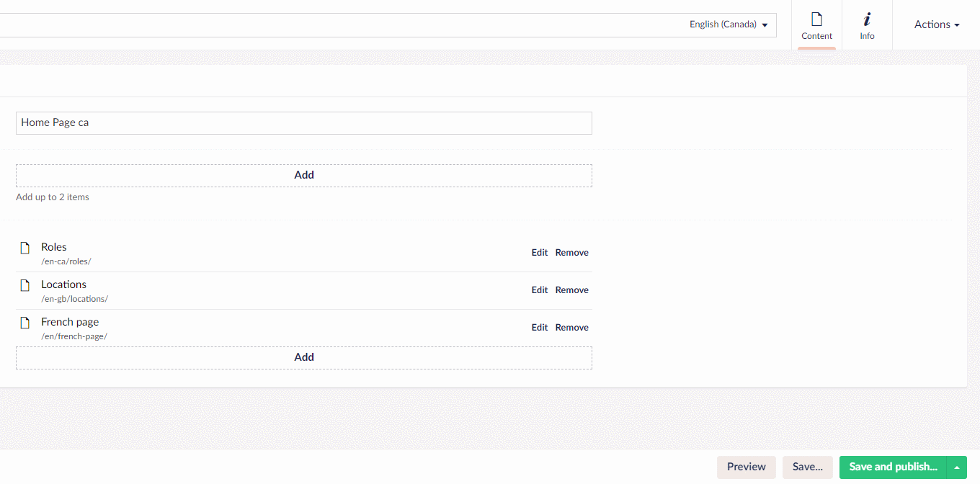This screenshot has width=980, height=484.
Task: Click the Preview button
Action: 747,467
